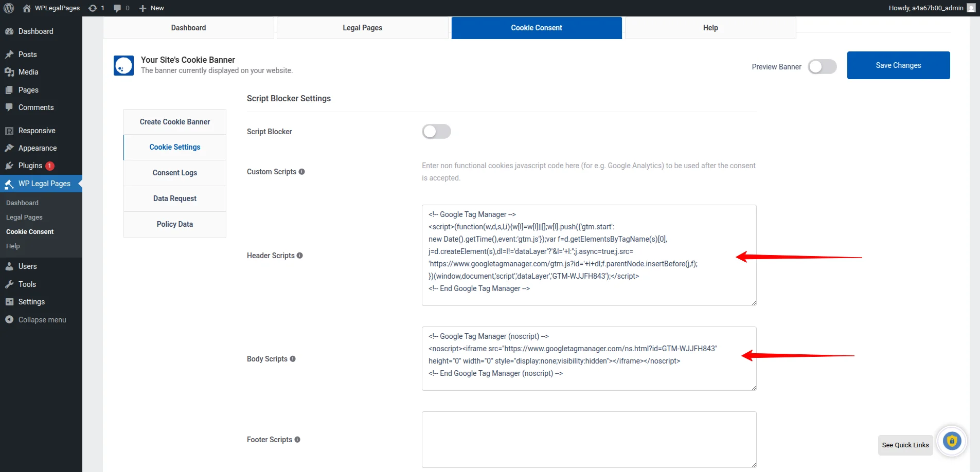The height and width of the screenshot is (472, 980).
Task: Select the Posts pushpin icon in the sidebar
Action: point(10,54)
